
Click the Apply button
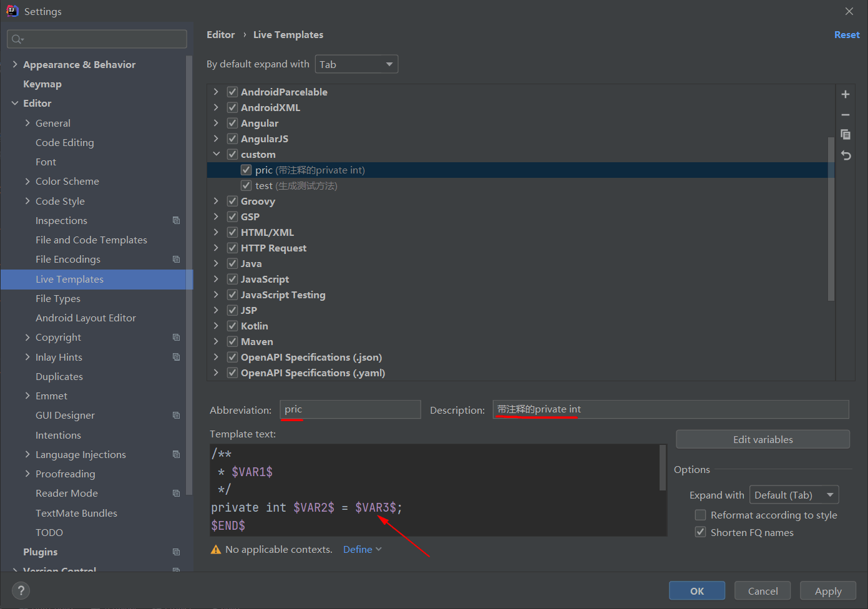[828, 591]
